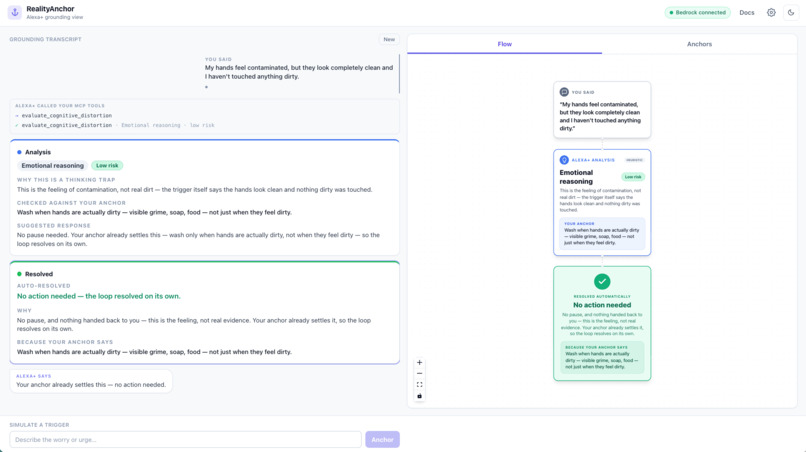Viewport: 806px width, 452px height.
Task: Zoom in on the flow canvas
Action: click(419, 363)
